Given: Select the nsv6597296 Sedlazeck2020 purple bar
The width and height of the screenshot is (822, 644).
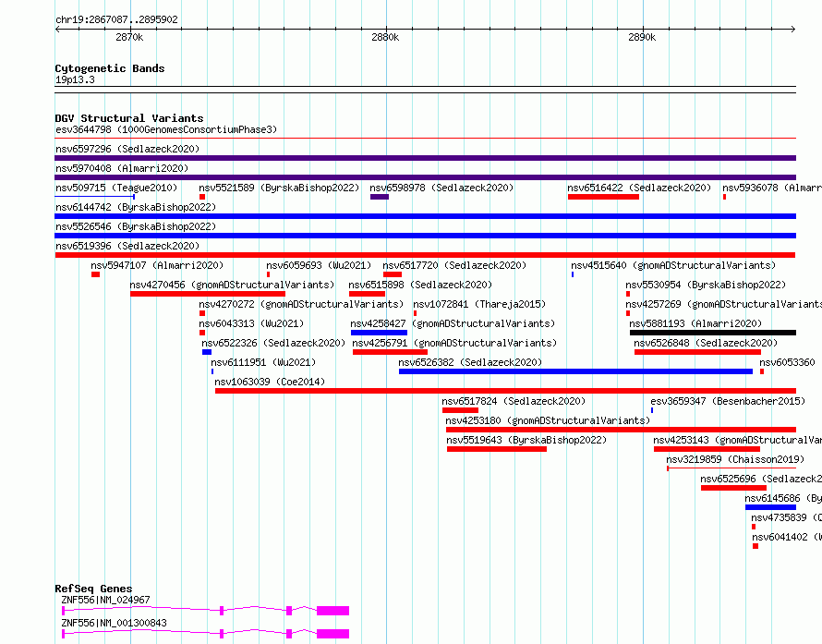Looking at the screenshot, I should pos(425,158).
